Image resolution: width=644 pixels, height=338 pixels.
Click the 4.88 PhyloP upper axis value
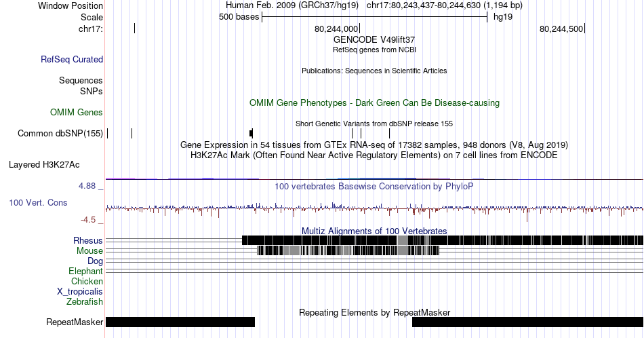point(87,186)
